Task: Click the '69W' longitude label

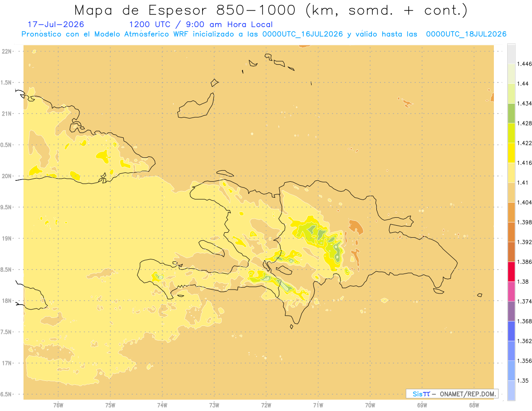Action: pyautogui.click(x=422, y=405)
